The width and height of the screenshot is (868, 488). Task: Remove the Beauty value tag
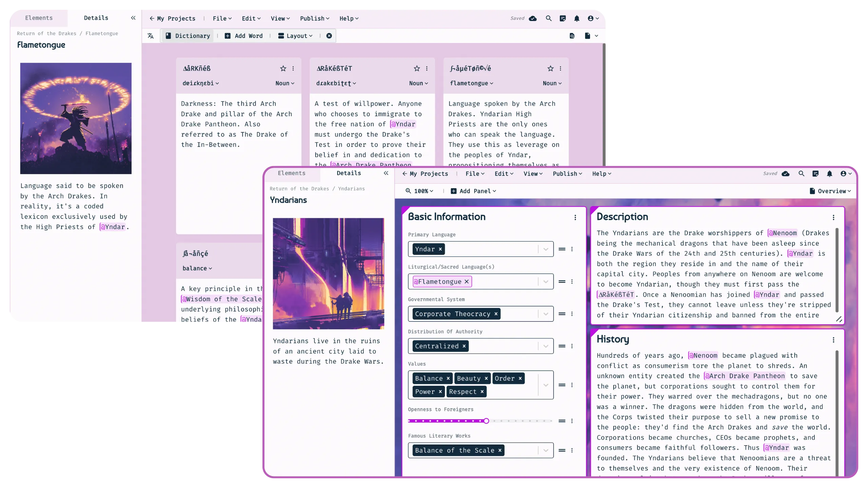tap(486, 378)
